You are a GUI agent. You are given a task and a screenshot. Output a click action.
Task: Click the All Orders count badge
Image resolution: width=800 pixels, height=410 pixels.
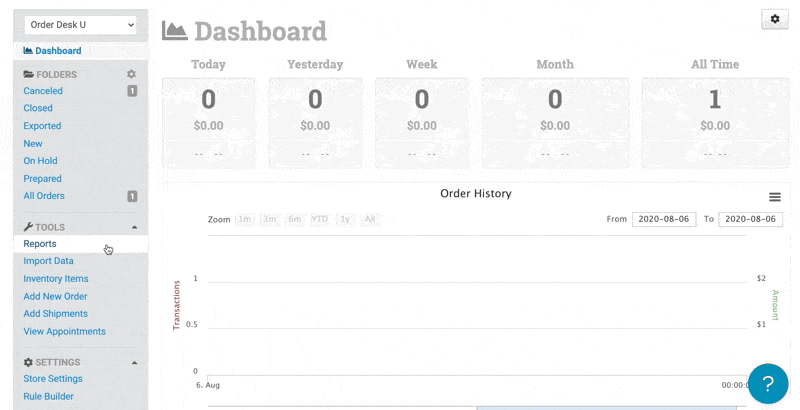pyautogui.click(x=132, y=196)
